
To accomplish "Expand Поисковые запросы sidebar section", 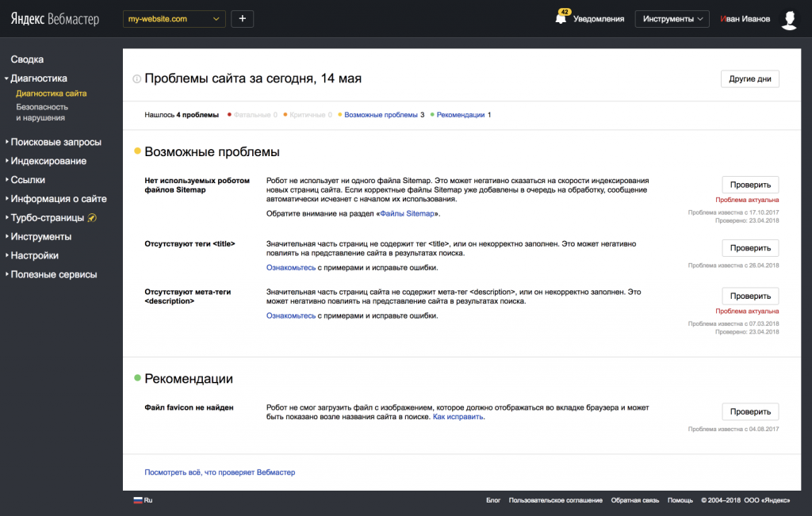I will click(x=56, y=142).
